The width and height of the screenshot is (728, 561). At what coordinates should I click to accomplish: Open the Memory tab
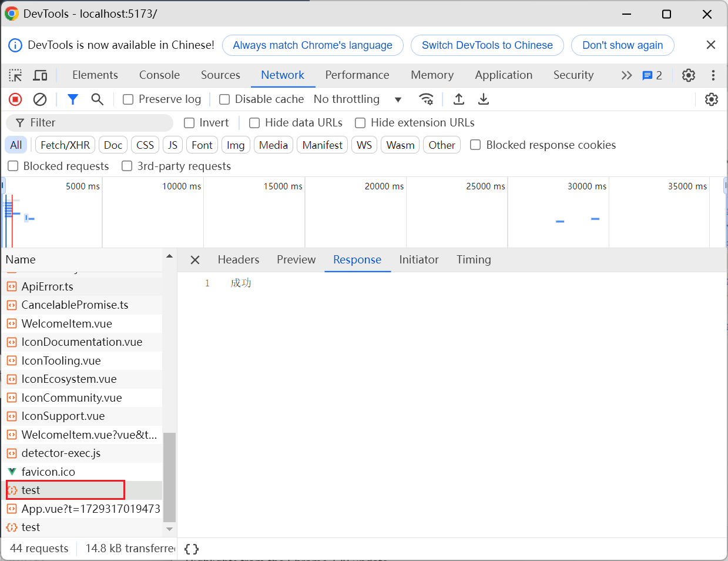[x=432, y=75]
